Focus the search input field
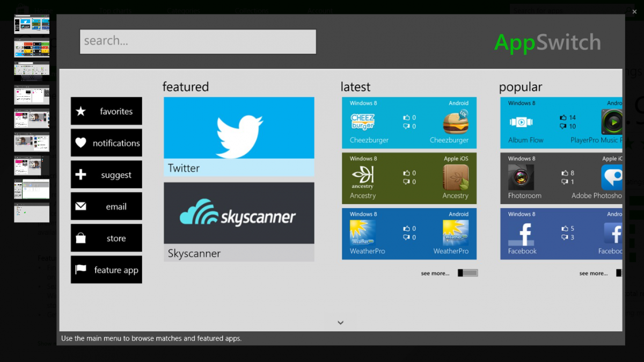 pyautogui.click(x=198, y=41)
